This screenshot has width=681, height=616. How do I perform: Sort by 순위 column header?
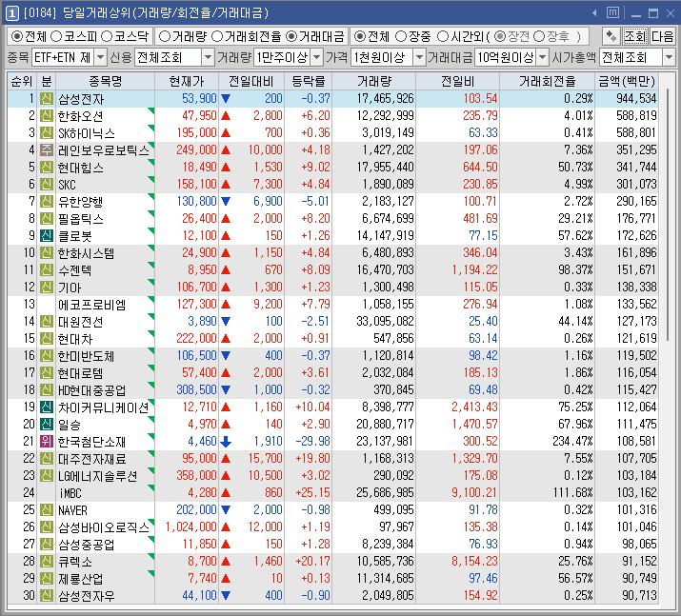(x=22, y=81)
